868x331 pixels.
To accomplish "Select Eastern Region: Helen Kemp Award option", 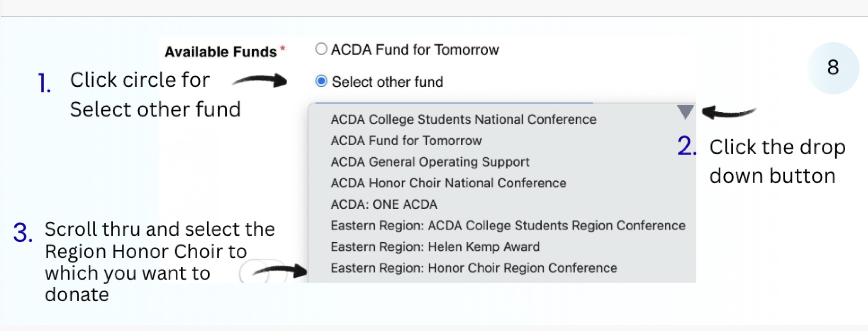I will pos(435,247).
